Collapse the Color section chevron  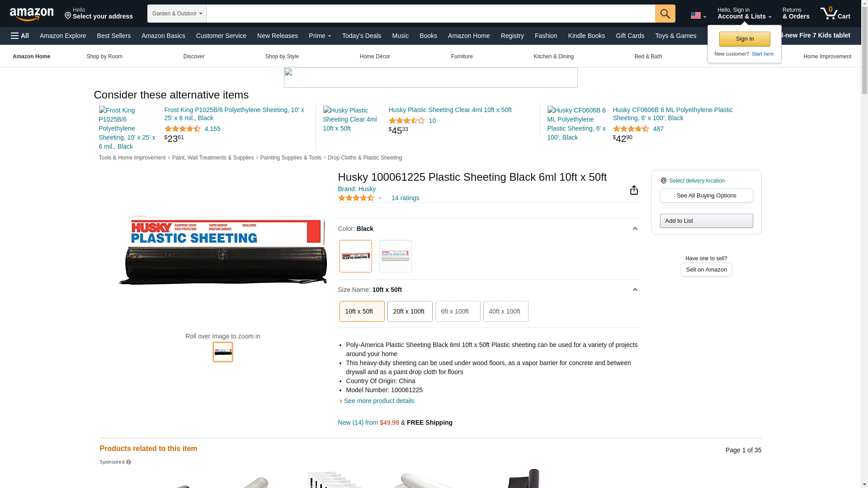[x=635, y=229]
